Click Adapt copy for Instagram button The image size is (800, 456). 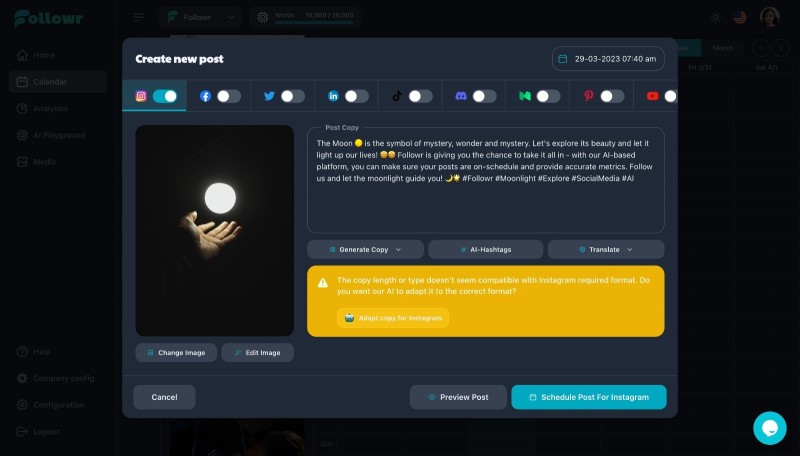pyautogui.click(x=393, y=318)
